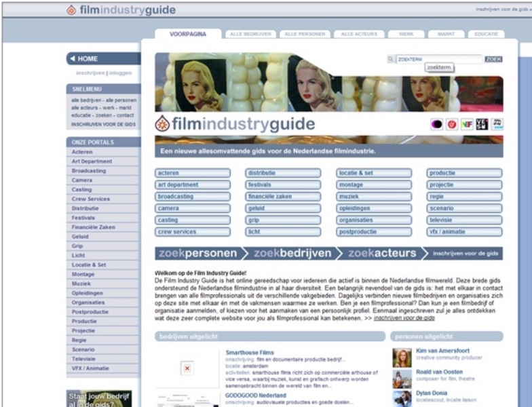Image resolution: width=532 pixels, height=407 pixels.
Task: Open the Smarthouse Films company link
Action: point(250,353)
